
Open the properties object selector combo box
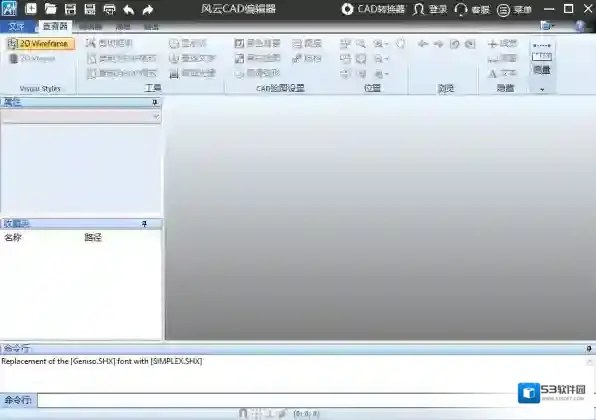tap(81, 116)
